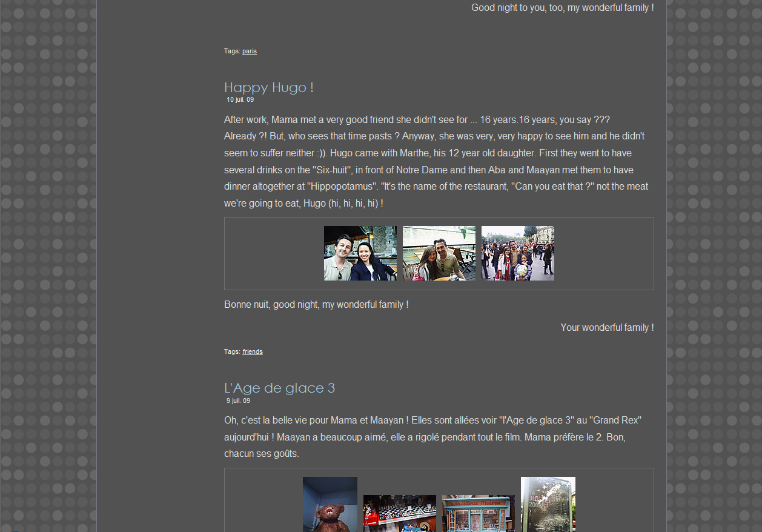Open the 'Happy Hugo !' post title
The height and width of the screenshot is (532, 762).
[268, 87]
